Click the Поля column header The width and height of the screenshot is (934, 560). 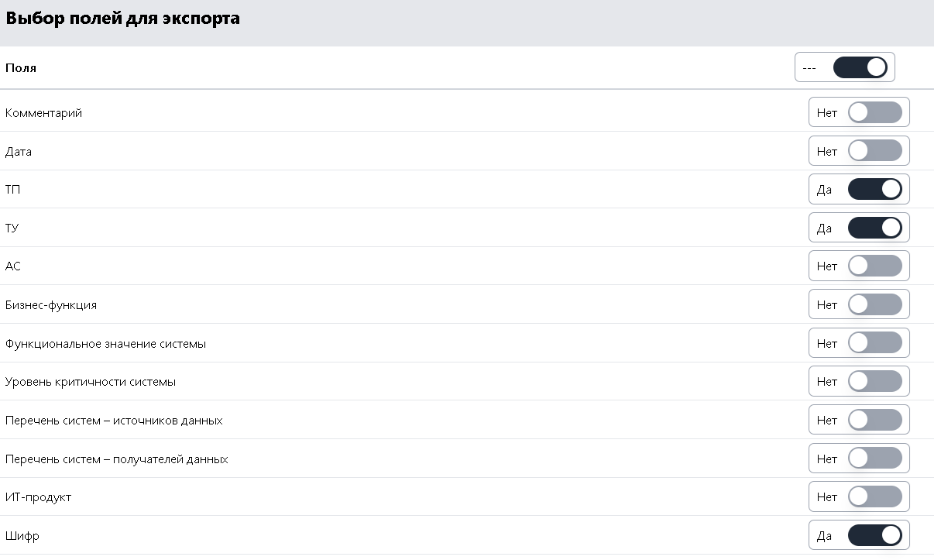[21, 68]
